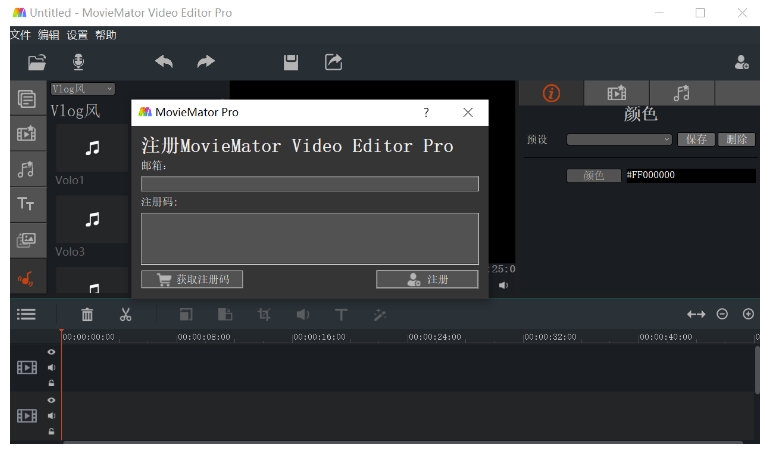Viewport: 771px width, 451px height.
Task: Click dialog help question mark
Action: pyautogui.click(x=426, y=113)
